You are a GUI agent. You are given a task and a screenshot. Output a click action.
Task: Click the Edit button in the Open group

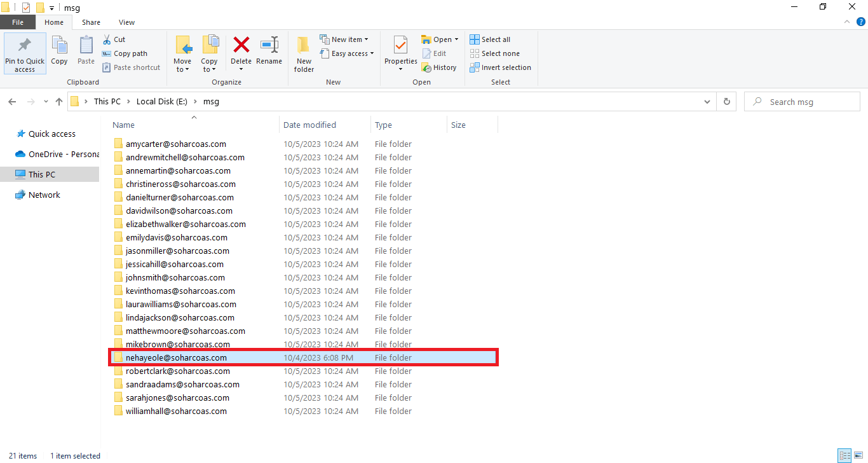434,53
